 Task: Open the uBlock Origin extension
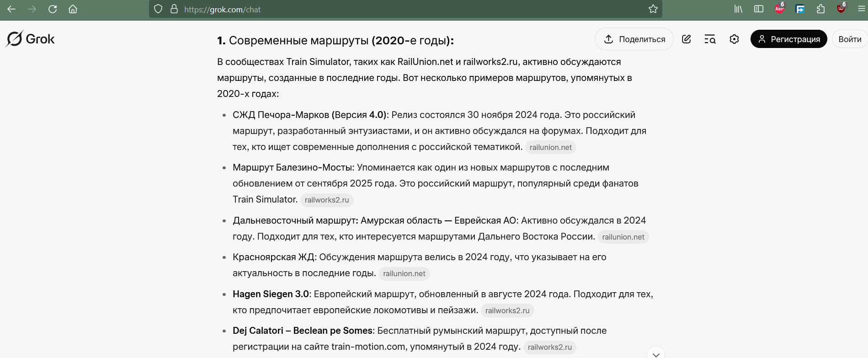pos(841,9)
